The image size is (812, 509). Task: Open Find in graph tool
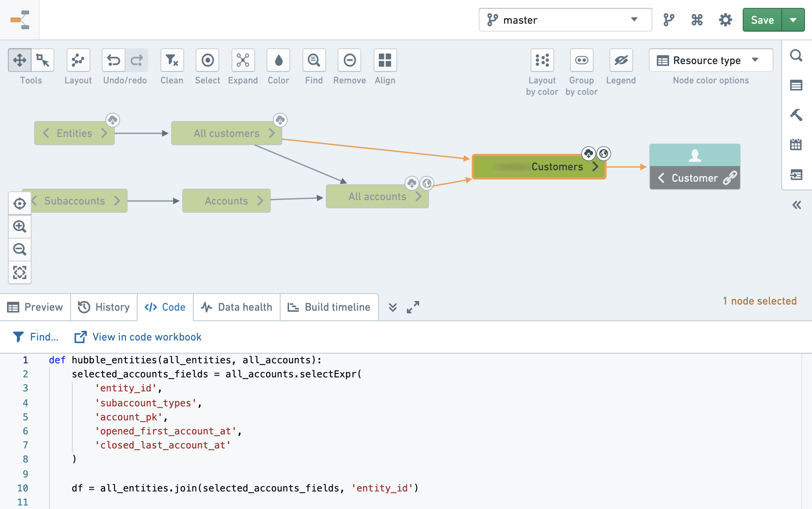(x=314, y=60)
